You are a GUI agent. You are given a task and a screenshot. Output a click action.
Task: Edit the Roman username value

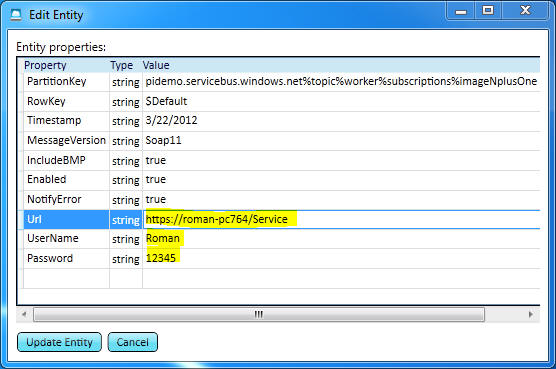(341, 239)
